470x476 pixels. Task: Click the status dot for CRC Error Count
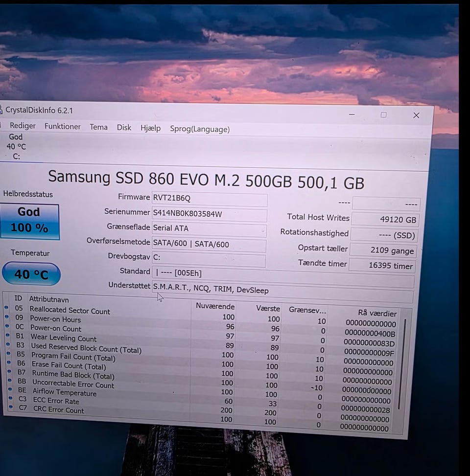tap(11, 407)
